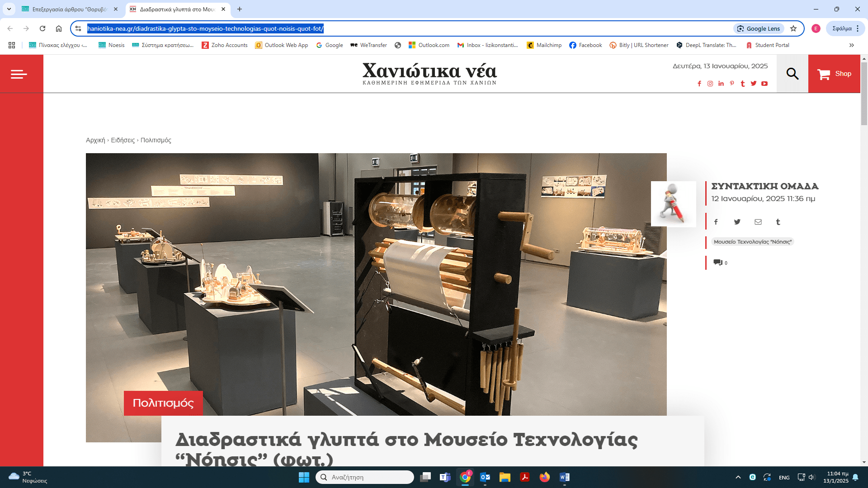Show hidden system tray icons
Viewport: 868px width, 488px height.
(x=738, y=477)
